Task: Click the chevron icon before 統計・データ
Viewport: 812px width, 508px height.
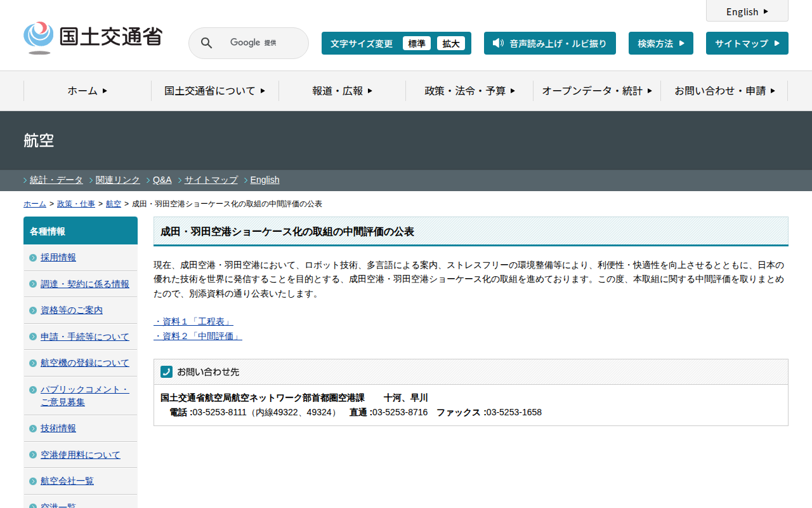Action: click(x=25, y=180)
